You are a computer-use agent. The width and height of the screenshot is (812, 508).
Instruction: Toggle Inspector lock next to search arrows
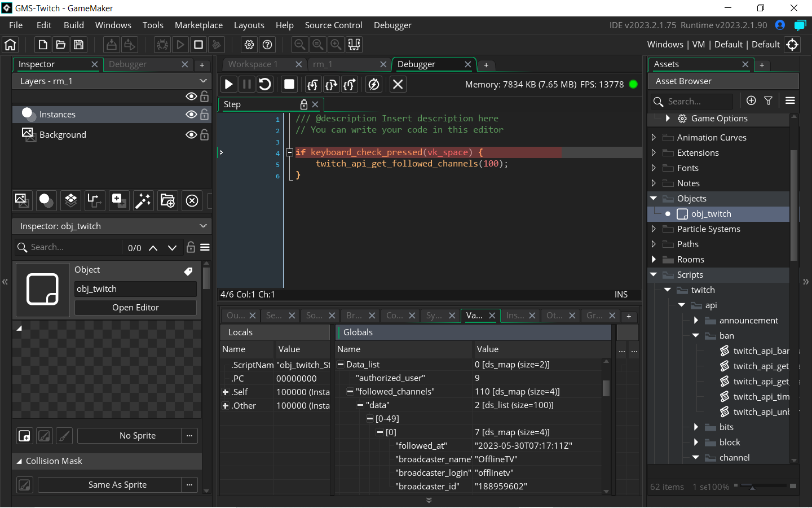[191, 247]
